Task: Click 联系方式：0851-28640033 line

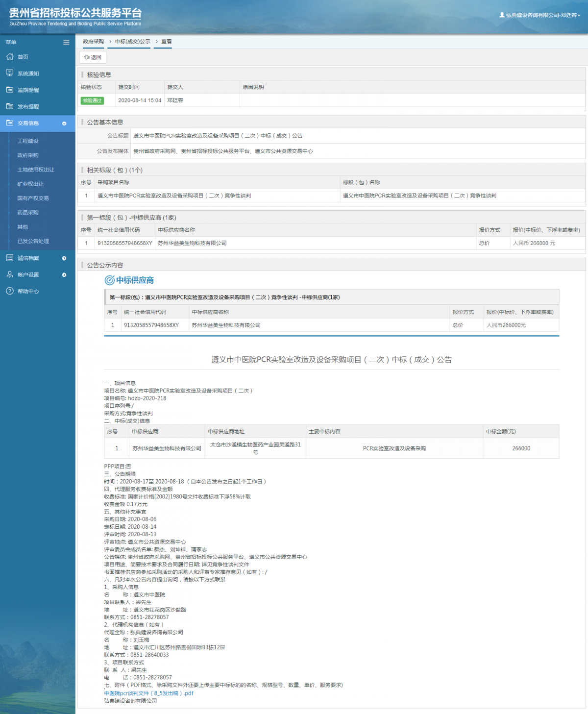Action: pos(136,655)
